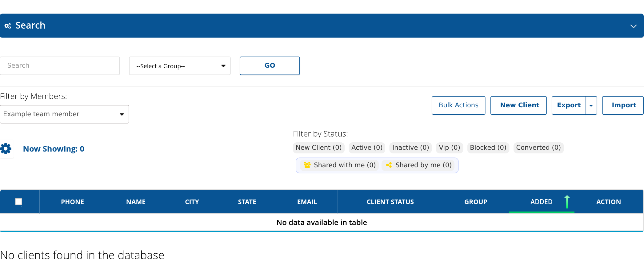Click the Filter by Members label
The height and width of the screenshot is (269, 644).
[34, 96]
